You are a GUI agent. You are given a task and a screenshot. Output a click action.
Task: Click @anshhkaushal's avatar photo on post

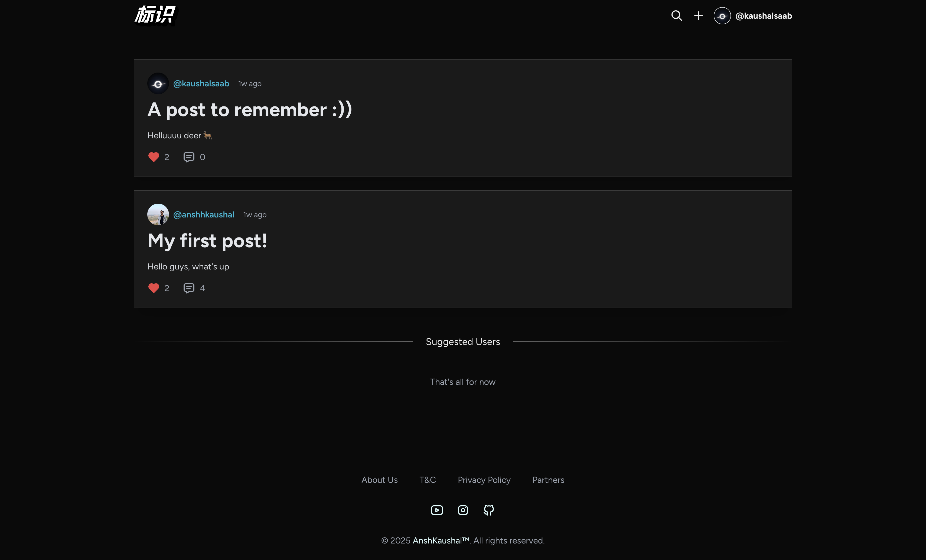[x=158, y=215]
